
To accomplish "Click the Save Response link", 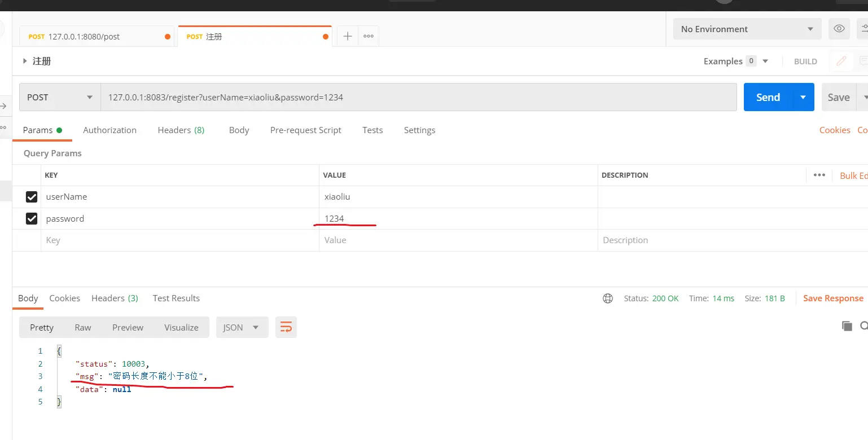I will pos(832,298).
